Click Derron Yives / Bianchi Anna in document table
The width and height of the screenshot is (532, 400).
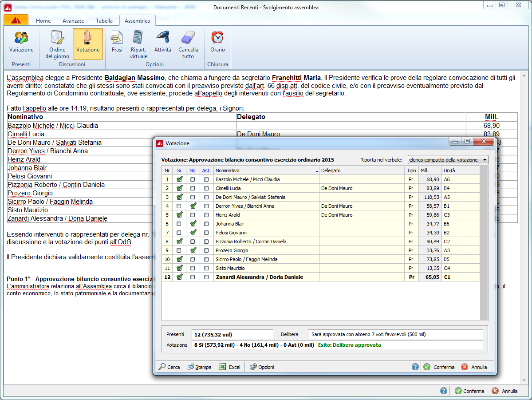click(x=47, y=151)
